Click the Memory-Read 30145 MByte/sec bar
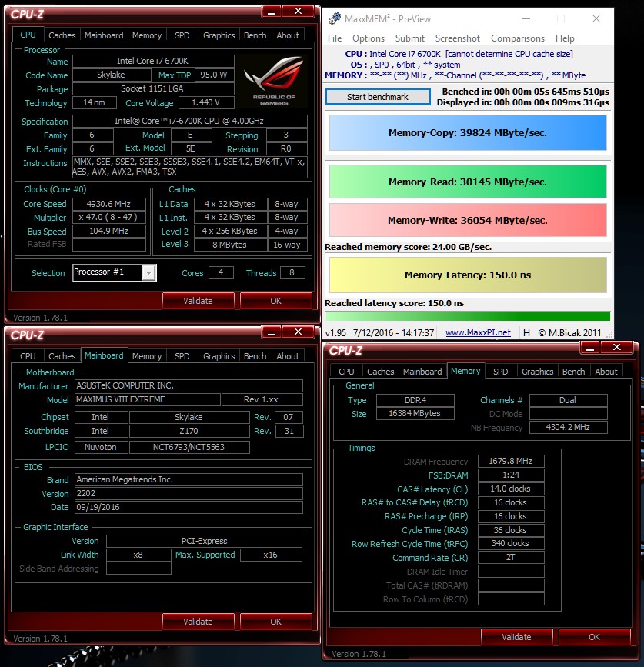This screenshot has width=644, height=667. click(x=468, y=182)
